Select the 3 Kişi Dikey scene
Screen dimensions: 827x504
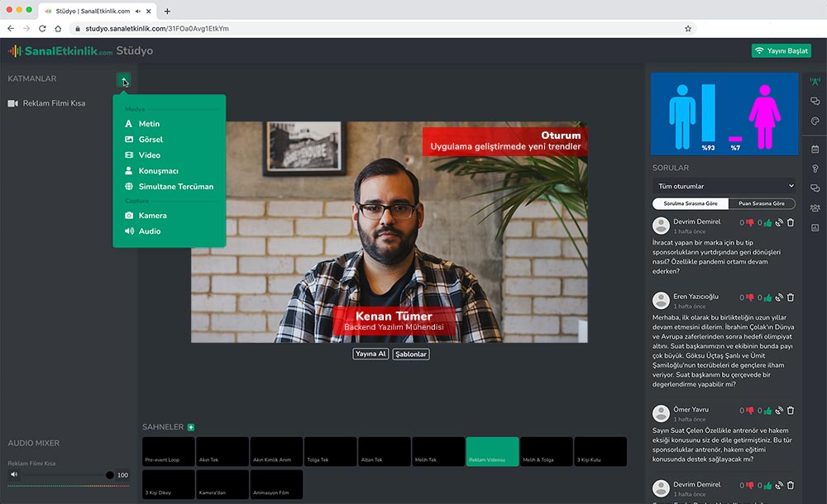pos(168,484)
